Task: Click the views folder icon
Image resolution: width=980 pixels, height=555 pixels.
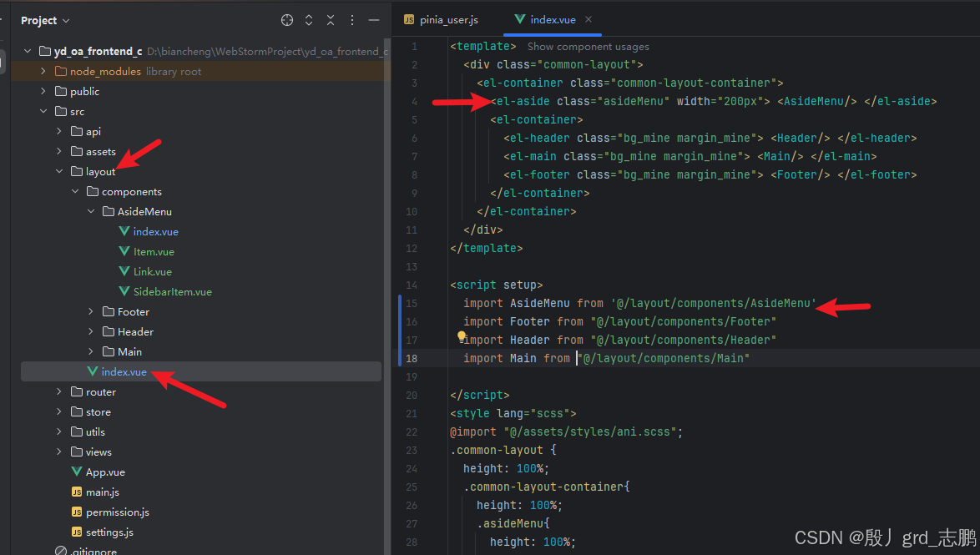Action: click(77, 452)
